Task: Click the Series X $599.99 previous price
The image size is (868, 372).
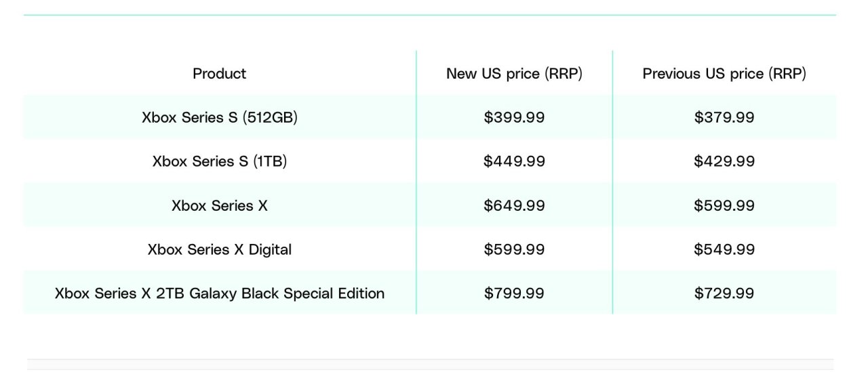Action: [724, 205]
